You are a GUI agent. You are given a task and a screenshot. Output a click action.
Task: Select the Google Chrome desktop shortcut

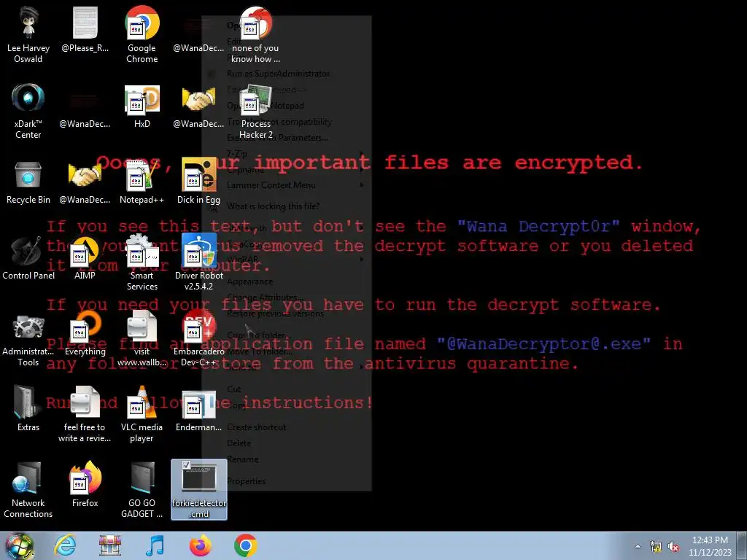click(x=142, y=34)
